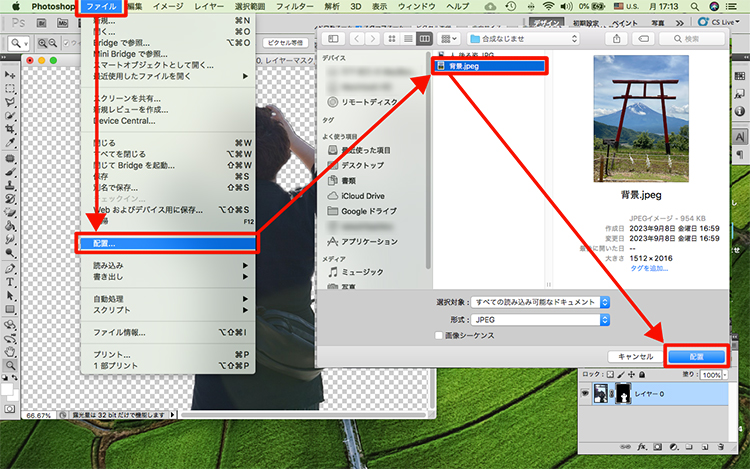Screen dimensions: 750x469
Task: Expand 最近使用したファイルを開く submenu
Action: click(168, 76)
